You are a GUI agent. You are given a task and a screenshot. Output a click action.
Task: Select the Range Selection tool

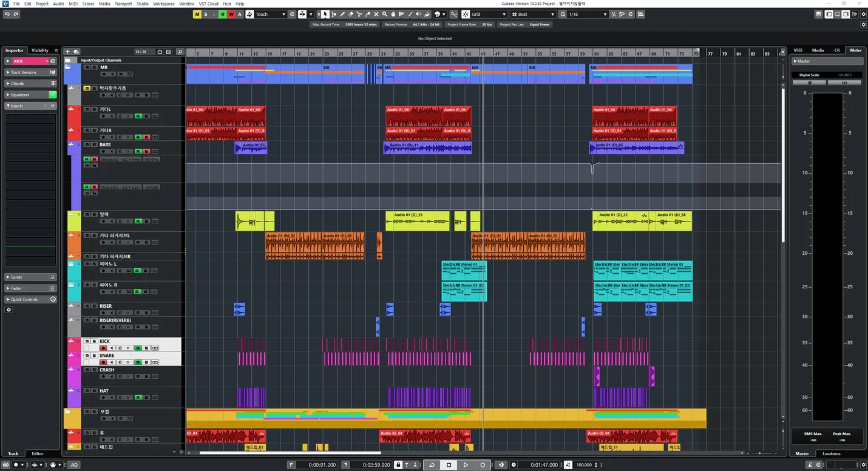click(334, 14)
